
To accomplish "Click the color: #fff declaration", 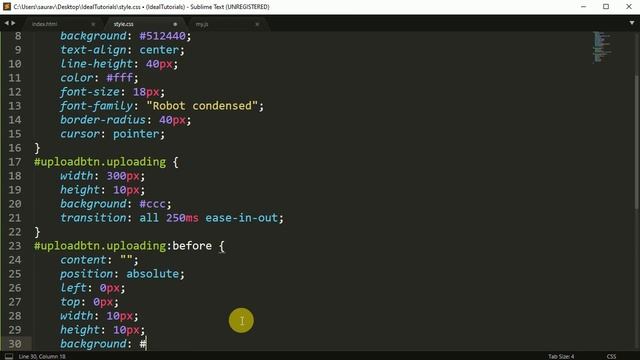I will (x=99, y=78).
